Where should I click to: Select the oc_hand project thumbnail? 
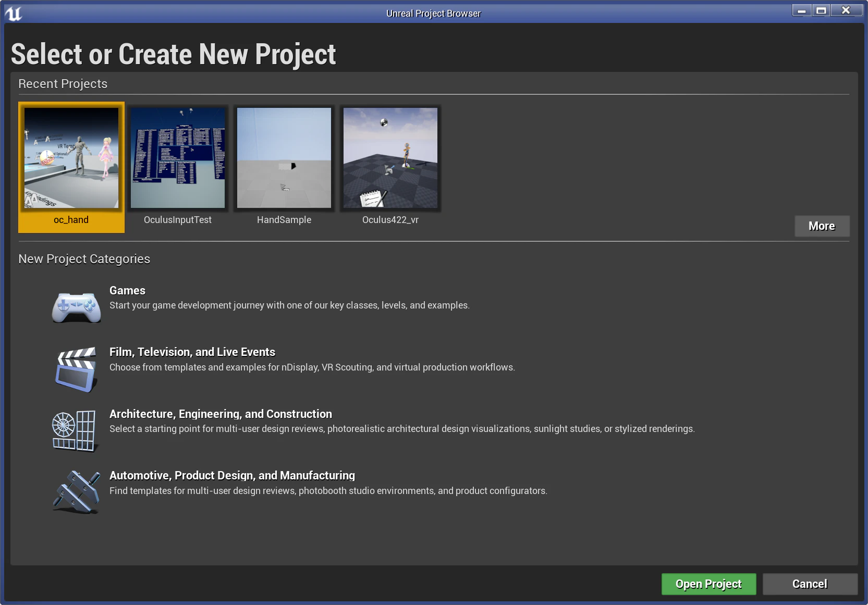click(x=71, y=158)
